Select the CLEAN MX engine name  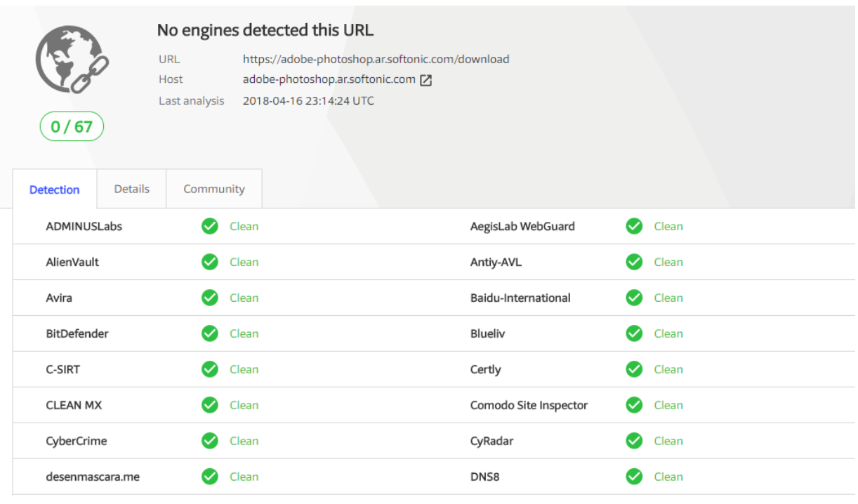(x=74, y=405)
